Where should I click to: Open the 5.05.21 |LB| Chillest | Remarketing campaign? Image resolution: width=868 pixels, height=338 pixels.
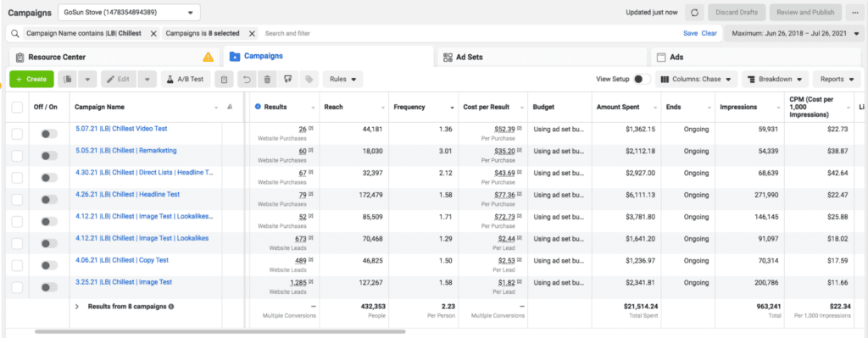click(126, 151)
